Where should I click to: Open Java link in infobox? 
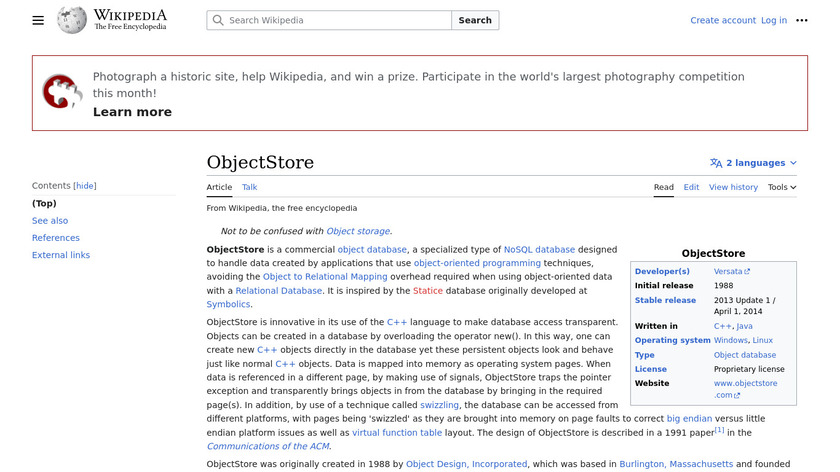(x=744, y=326)
